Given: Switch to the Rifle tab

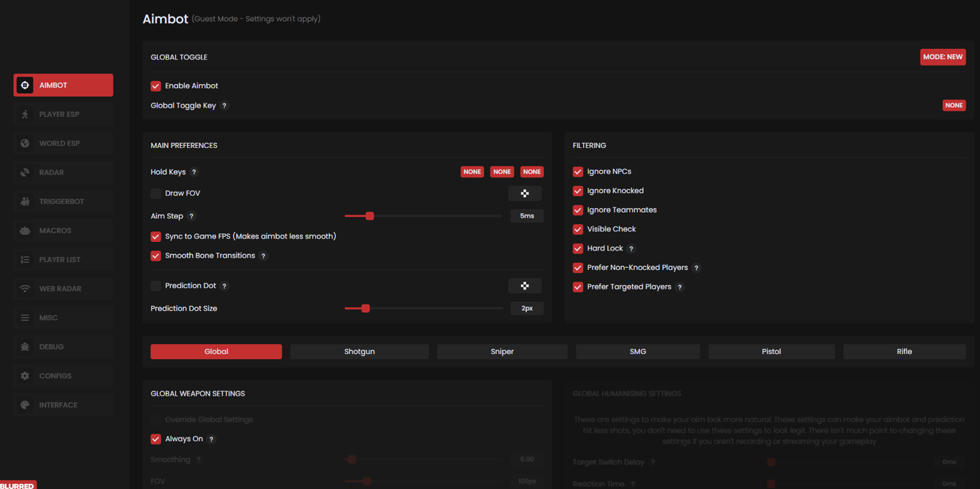Looking at the screenshot, I should (904, 351).
